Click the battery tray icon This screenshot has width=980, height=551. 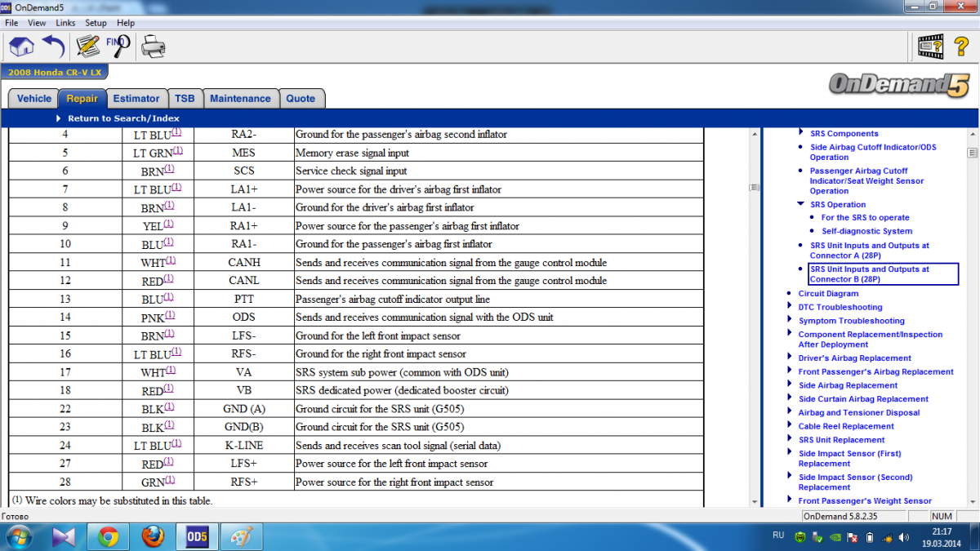(870, 537)
